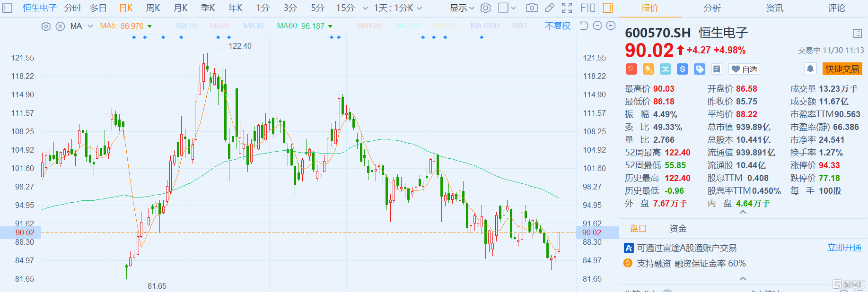
Task: Zoom out chart with minus icon
Action: tap(597, 26)
